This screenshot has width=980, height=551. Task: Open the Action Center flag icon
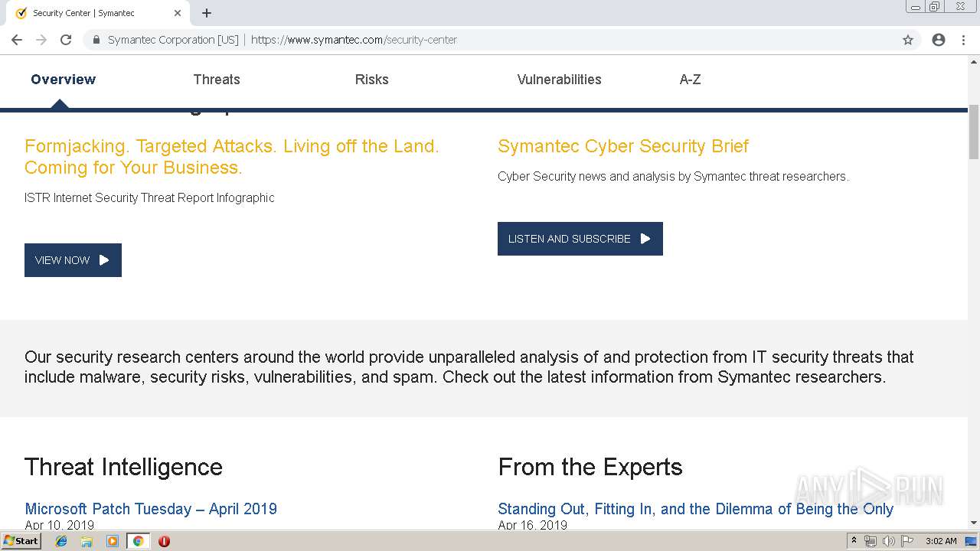point(907,541)
